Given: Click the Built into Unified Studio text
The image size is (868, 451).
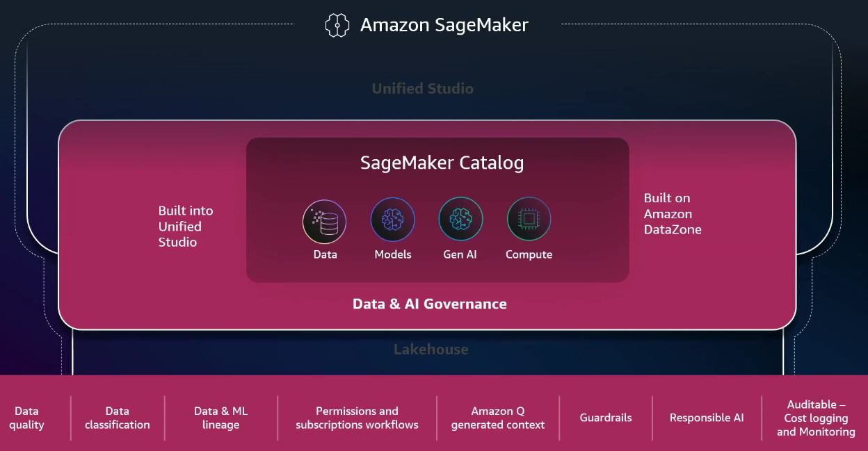Looking at the screenshot, I should coord(186,227).
